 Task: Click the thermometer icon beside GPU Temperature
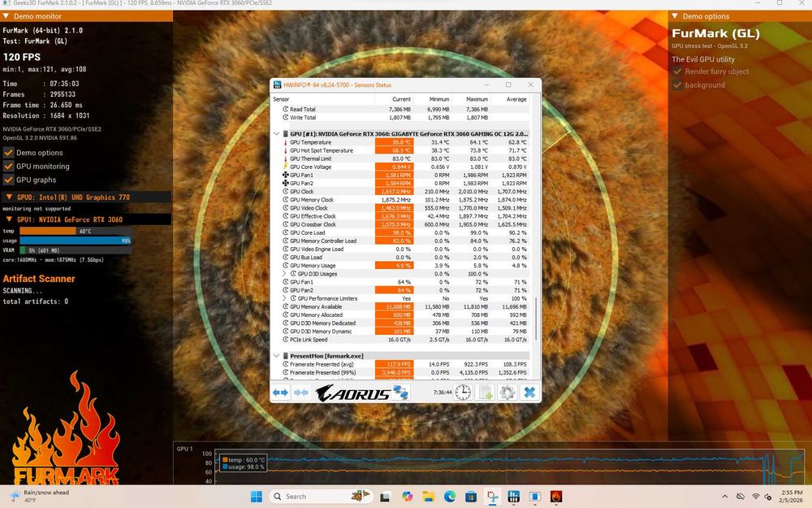(285, 142)
